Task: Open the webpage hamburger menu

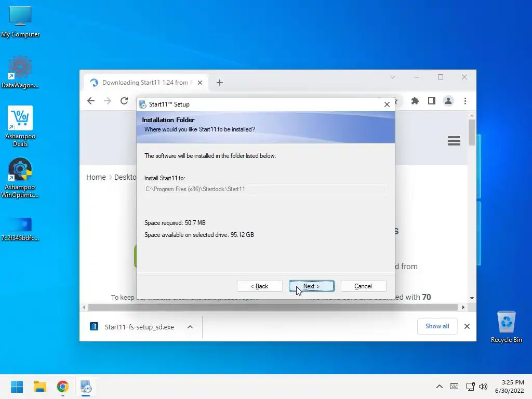Action: (x=454, y=140)
